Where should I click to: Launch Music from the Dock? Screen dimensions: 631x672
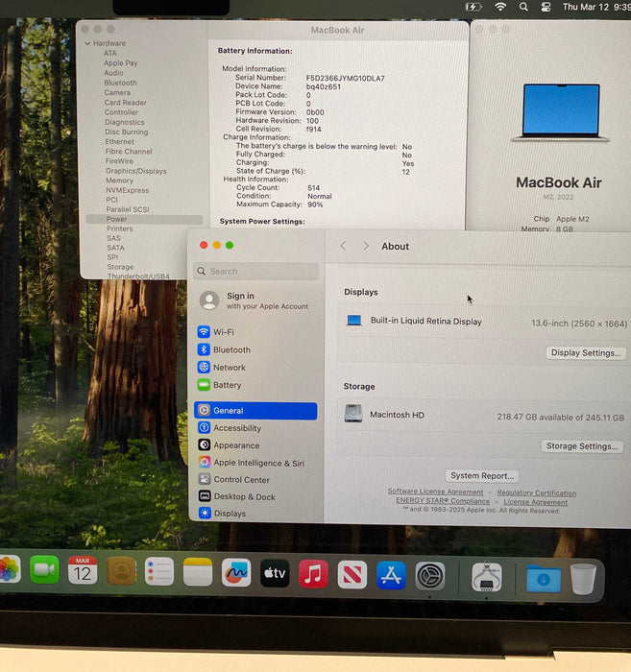313,574
